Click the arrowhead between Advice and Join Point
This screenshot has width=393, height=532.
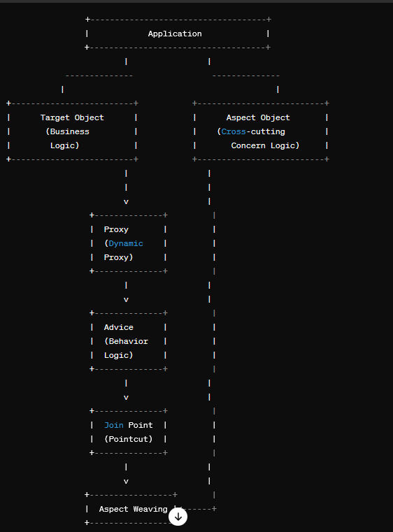coord(126,397)
